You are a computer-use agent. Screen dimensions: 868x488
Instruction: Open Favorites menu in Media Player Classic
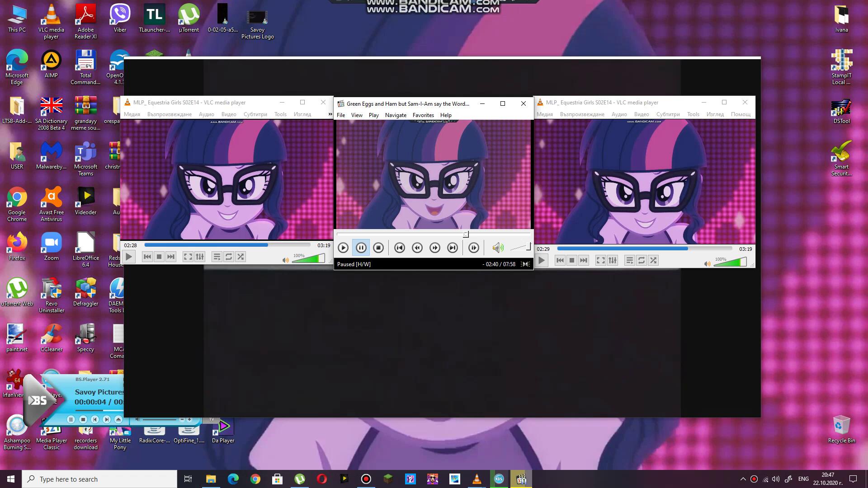pyautogui.click(x=423, y=115)
